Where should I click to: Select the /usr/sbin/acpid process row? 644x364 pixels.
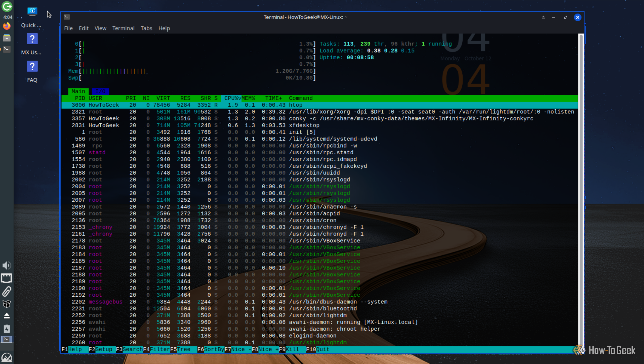click(x=319, y=213)
